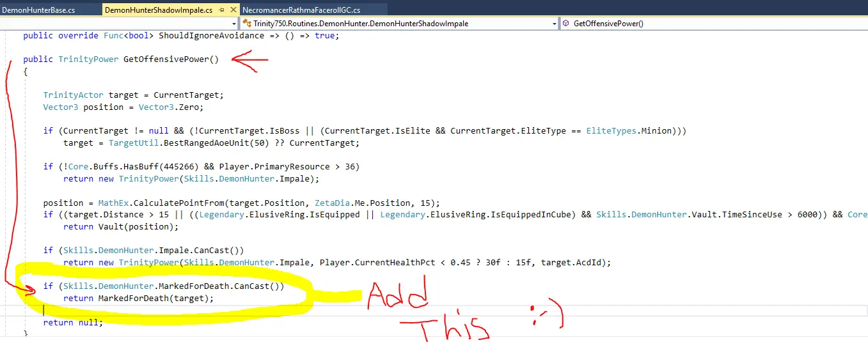Screen dimensions: 868x342
Task: Click the return null statement
Action: coord(73,323)
